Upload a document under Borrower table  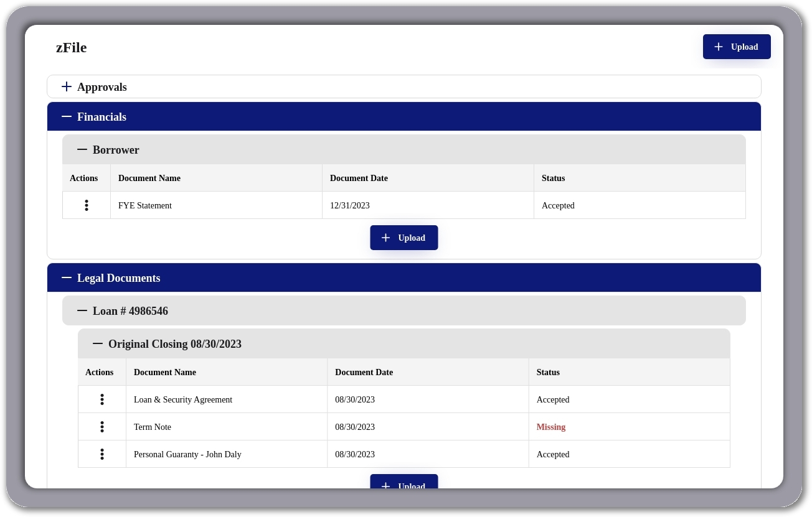404,238
